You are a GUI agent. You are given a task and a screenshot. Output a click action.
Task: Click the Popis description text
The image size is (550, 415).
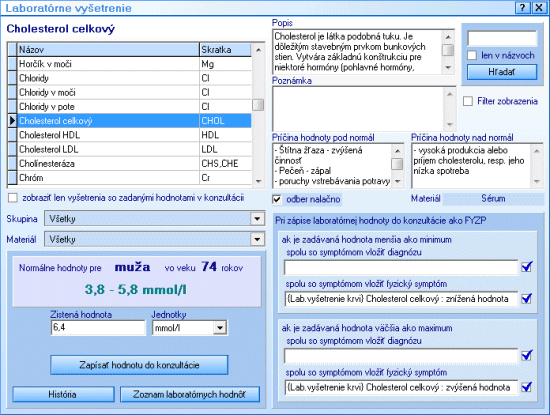pyautogui.click(x=357, y=52)
